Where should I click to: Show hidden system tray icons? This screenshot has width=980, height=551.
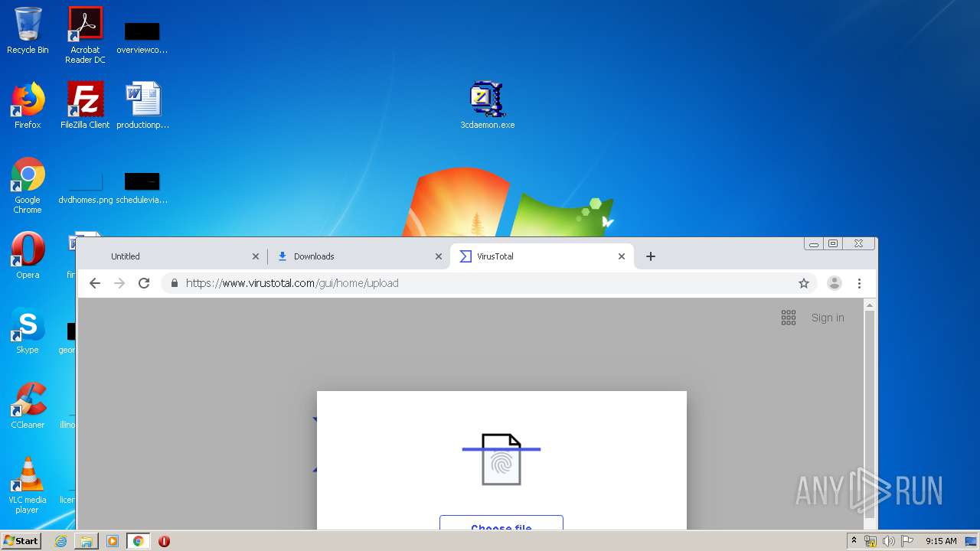pos(854,541)
